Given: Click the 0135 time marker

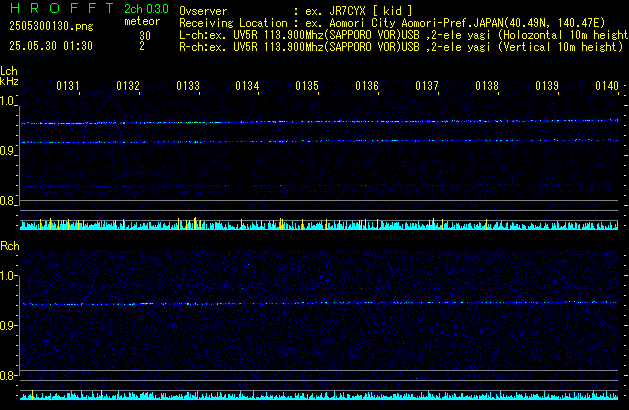Looking at the screenshot, I should point(307,86).
